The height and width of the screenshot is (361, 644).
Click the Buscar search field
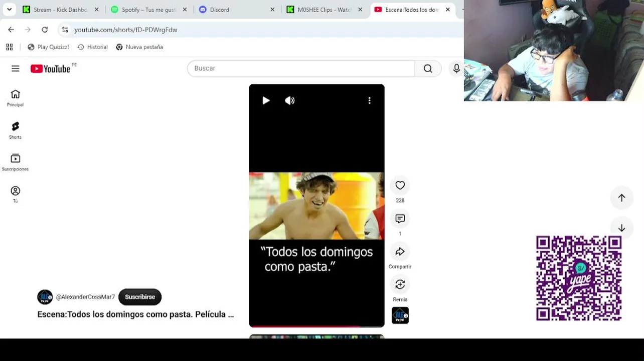[301, 68]
